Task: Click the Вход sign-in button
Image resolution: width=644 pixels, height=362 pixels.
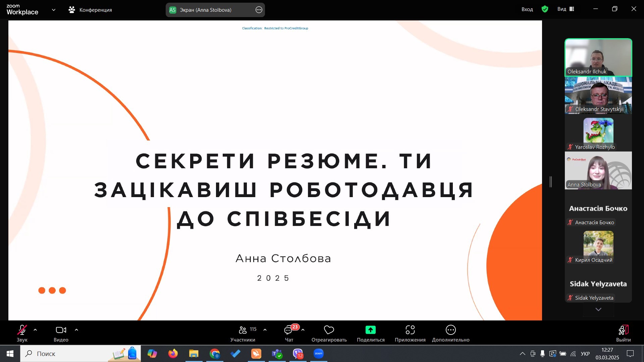Action: pos(527,9)
